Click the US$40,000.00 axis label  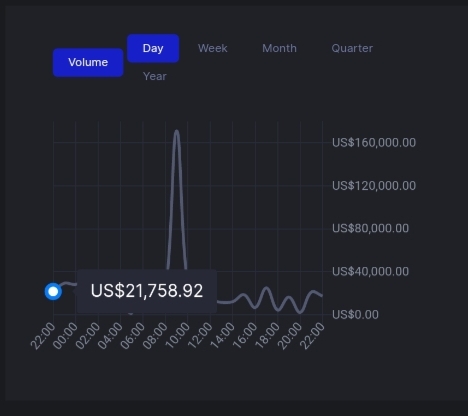[370, 272]
